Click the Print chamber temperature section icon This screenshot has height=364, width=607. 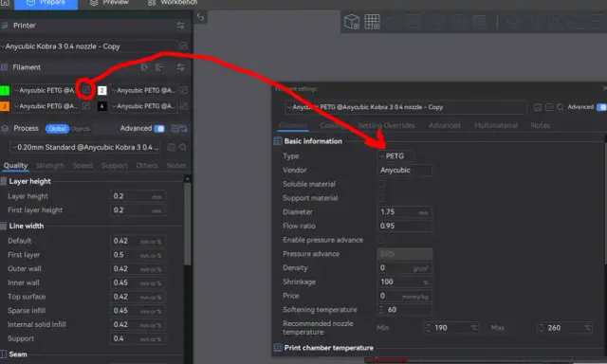pos(278,347)
